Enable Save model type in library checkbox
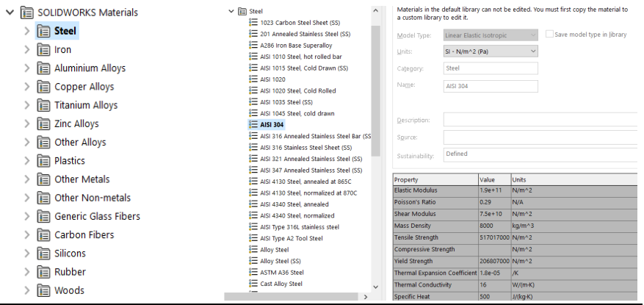 550,35
